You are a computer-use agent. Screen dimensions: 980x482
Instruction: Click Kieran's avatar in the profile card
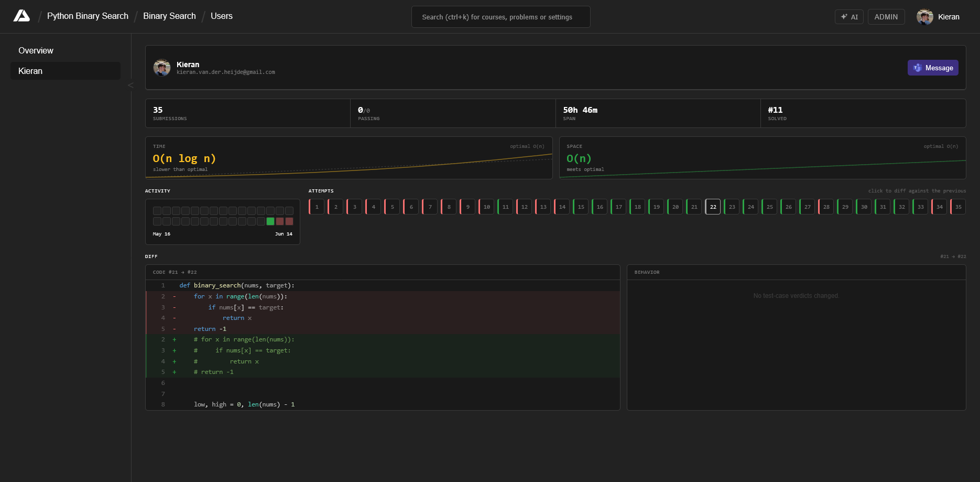click(x=162, y=68)
